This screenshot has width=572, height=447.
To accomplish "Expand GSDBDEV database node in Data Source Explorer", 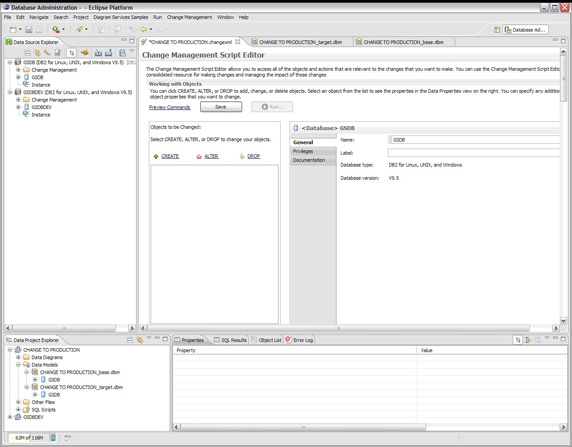I will coord(18,107).
